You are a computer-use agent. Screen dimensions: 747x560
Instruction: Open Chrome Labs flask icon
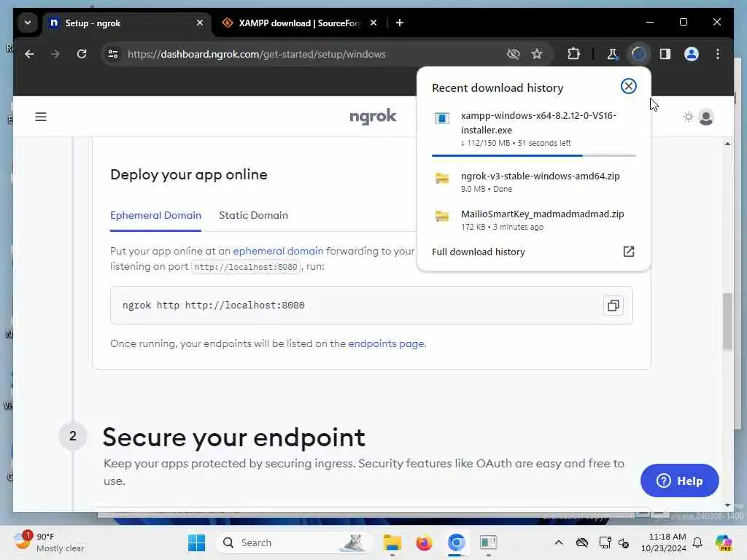612,54
